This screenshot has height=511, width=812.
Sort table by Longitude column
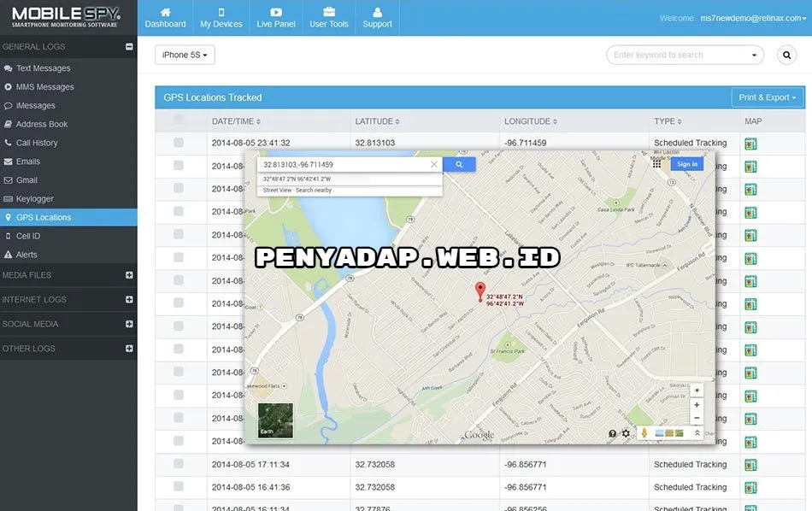530,121
